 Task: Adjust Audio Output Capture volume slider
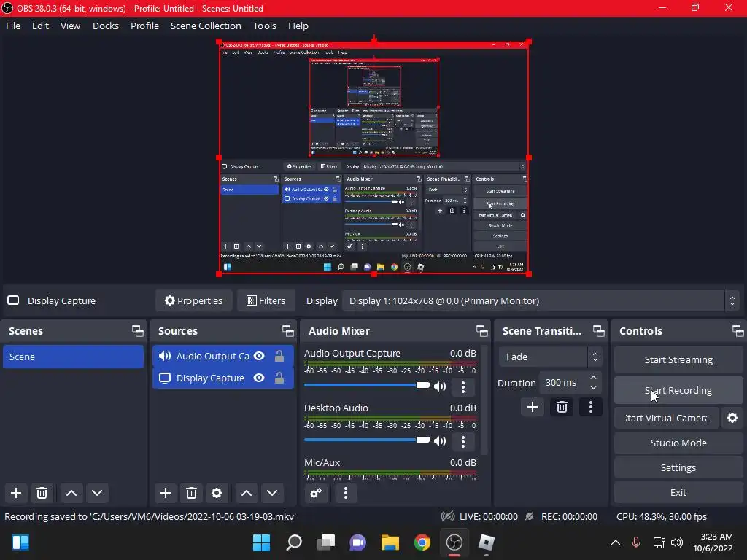367,385
